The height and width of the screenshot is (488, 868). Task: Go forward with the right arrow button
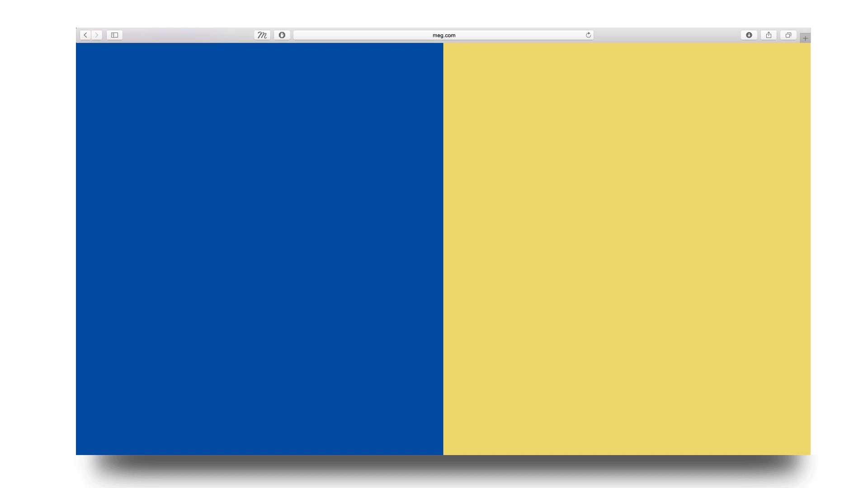(97, 35)
